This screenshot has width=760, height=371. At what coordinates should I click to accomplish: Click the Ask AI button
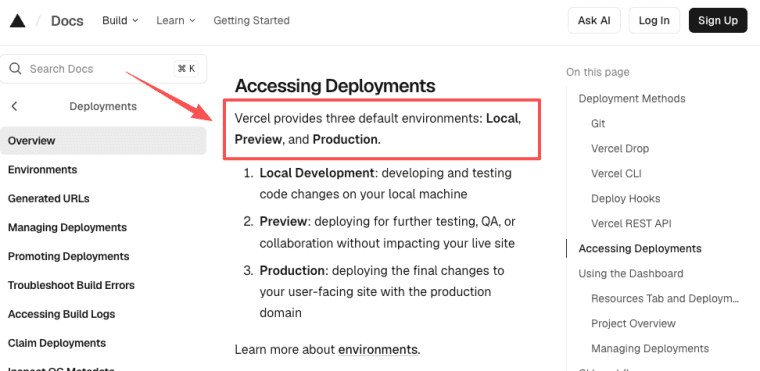pyautogui.click(x=594, y=20)
